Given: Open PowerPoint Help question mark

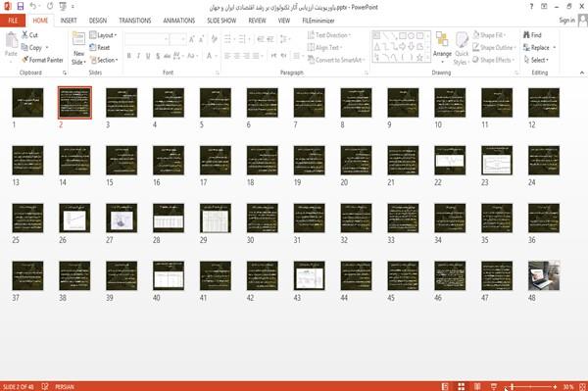Looking at the screenshot, I should coord(531,7).
